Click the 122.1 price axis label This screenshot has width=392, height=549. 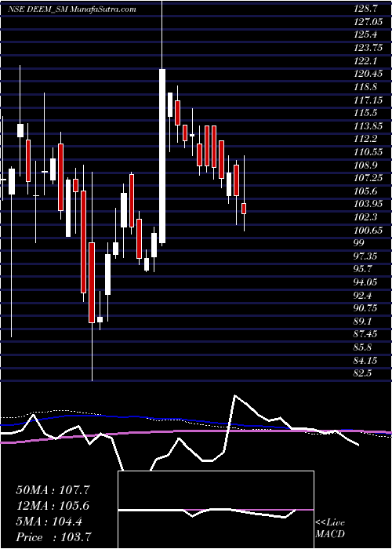tap(366, 61)
